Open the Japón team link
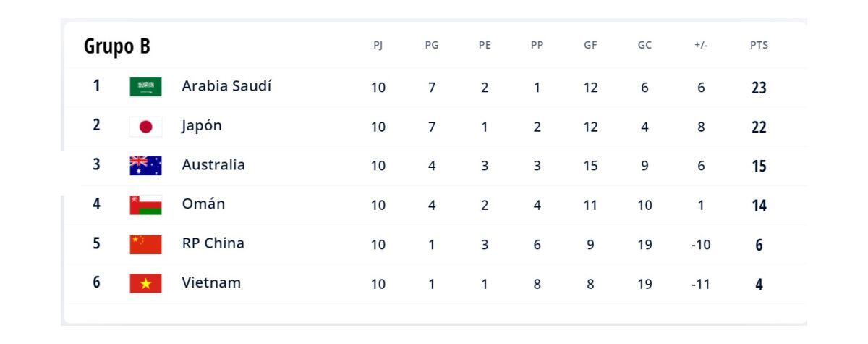Screen dimensions: 868x344 201,126
